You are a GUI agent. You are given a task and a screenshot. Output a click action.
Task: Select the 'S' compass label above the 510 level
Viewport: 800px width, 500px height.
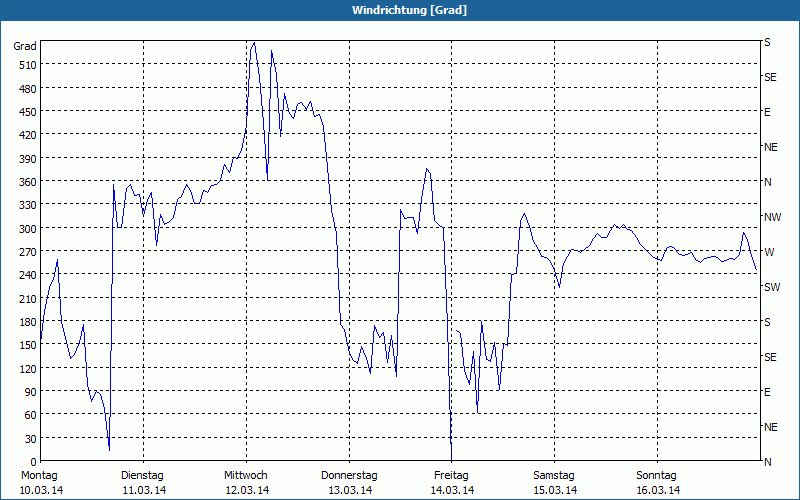[x=767, y=42]
